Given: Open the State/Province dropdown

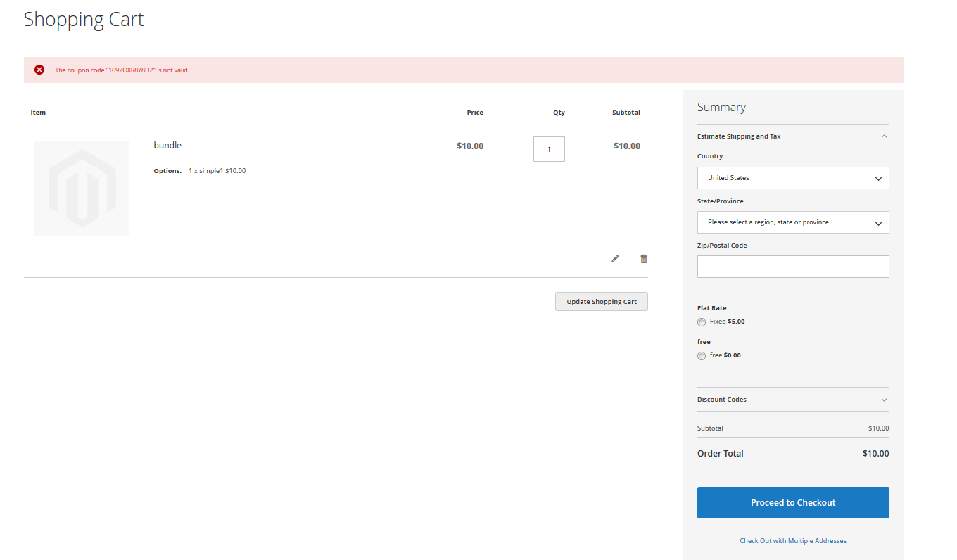Looking at the screenshot, I should click(793, 222).
